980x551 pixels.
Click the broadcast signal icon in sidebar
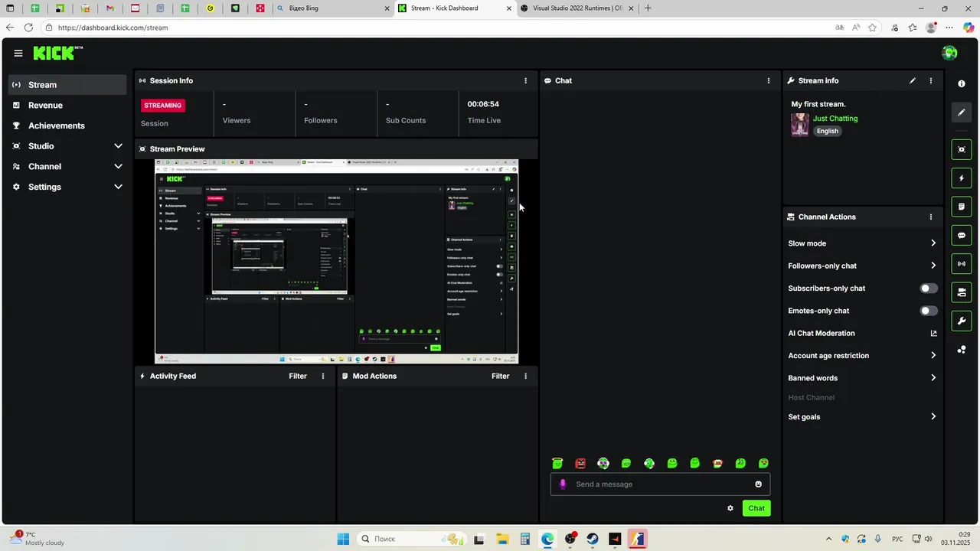point(962,264)
